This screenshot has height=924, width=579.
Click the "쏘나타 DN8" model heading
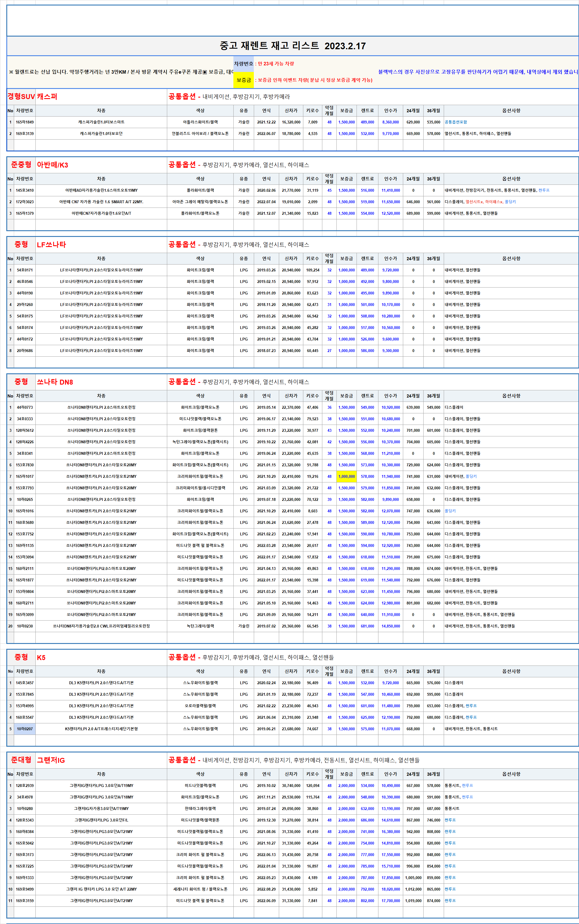(55, 382)
